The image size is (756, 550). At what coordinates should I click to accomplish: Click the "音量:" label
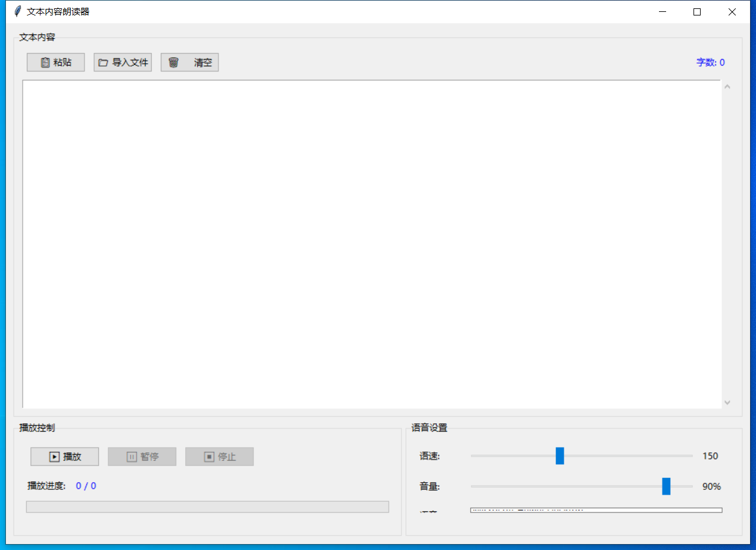tap(429, 486)
